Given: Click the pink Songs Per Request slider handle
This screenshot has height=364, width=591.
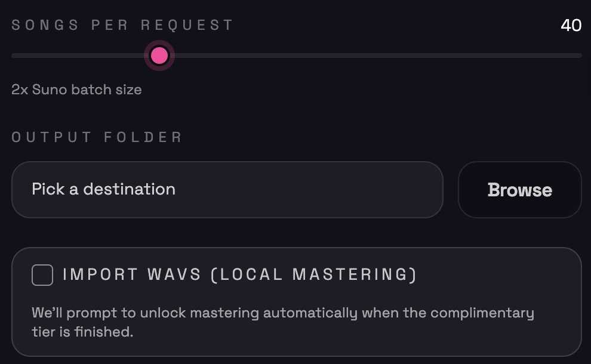Looking at the screenshot, I should pos(159,55).
